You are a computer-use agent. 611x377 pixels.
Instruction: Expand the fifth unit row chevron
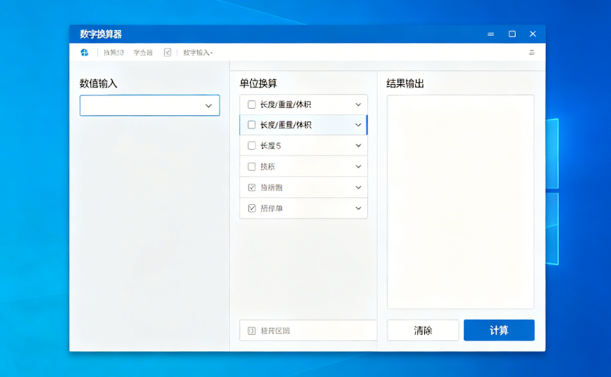pyautogui.click(x=358, y=188)
